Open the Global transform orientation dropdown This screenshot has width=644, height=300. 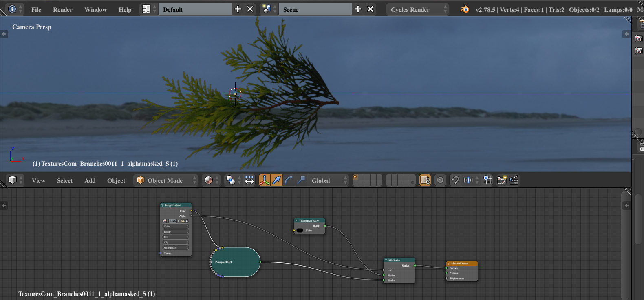point(328,180)
